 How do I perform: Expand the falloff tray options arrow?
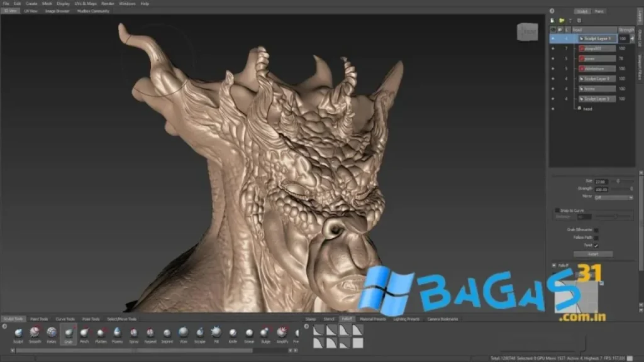(306, 327)
